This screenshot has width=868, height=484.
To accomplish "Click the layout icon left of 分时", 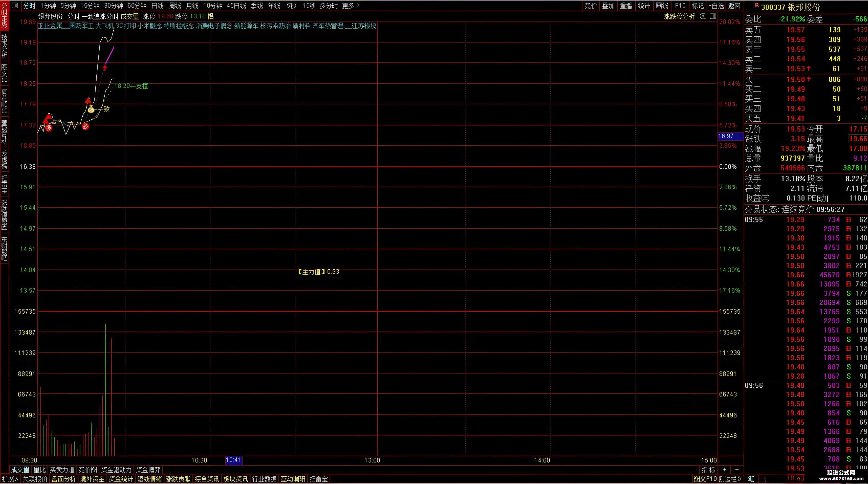I will tap(15, 5).
